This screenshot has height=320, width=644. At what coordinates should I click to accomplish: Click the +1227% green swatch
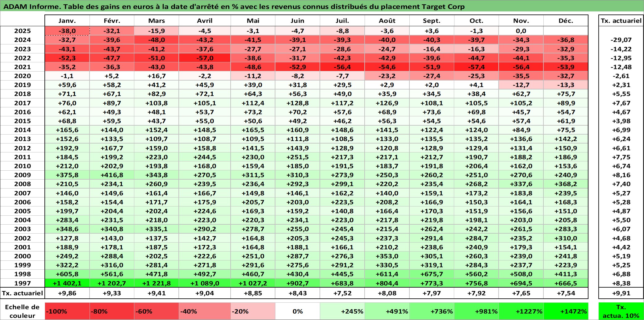(x=521, y=311)
